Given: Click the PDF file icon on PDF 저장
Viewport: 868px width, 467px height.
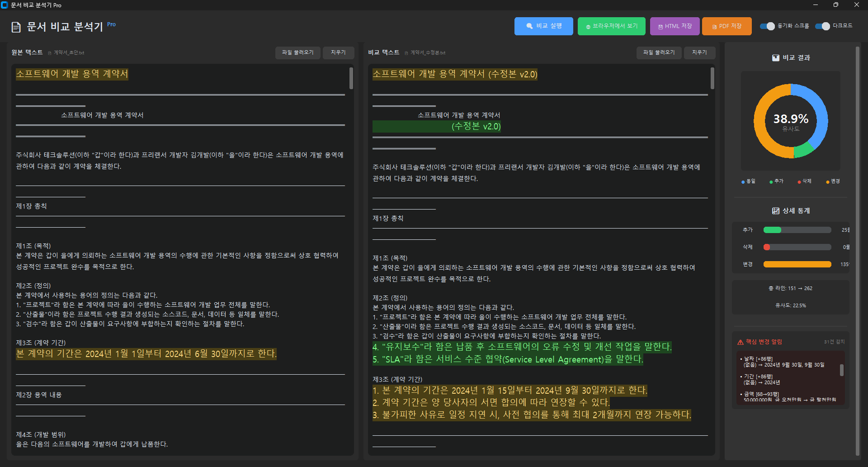Looking at the screenshot, I should [714, 27].
